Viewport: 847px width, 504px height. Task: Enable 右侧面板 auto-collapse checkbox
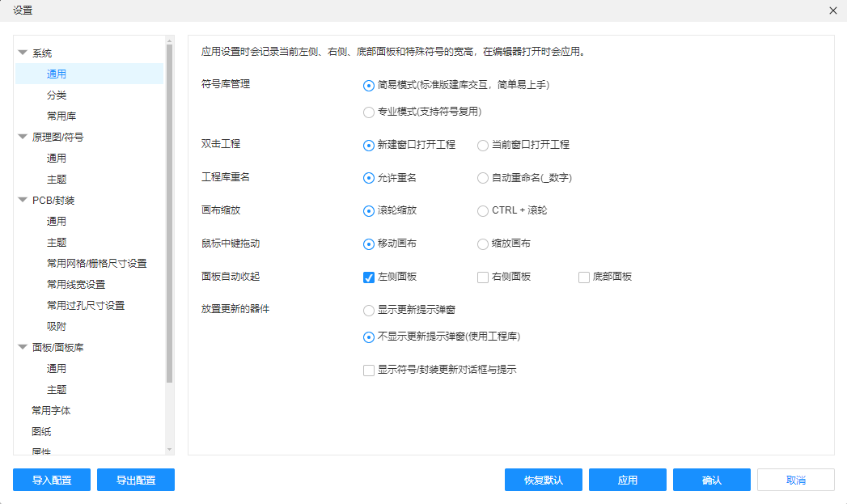pos(483,277)
